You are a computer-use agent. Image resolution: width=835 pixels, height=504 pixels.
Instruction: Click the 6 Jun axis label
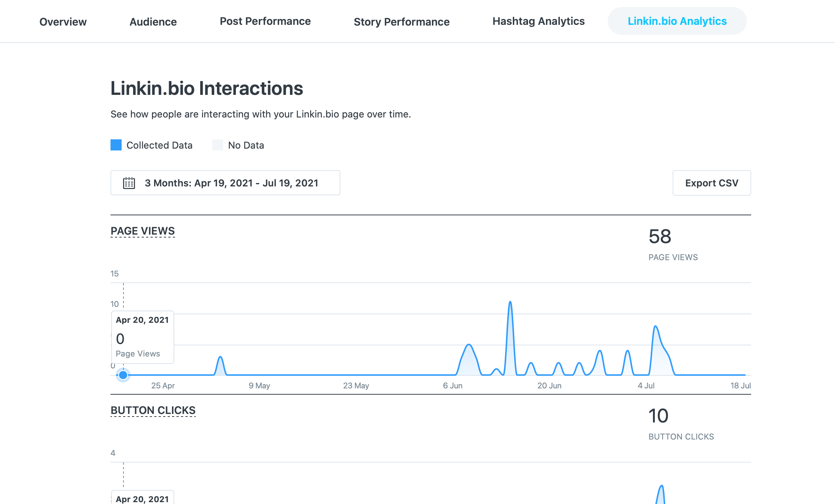click(x=453, y=385)
